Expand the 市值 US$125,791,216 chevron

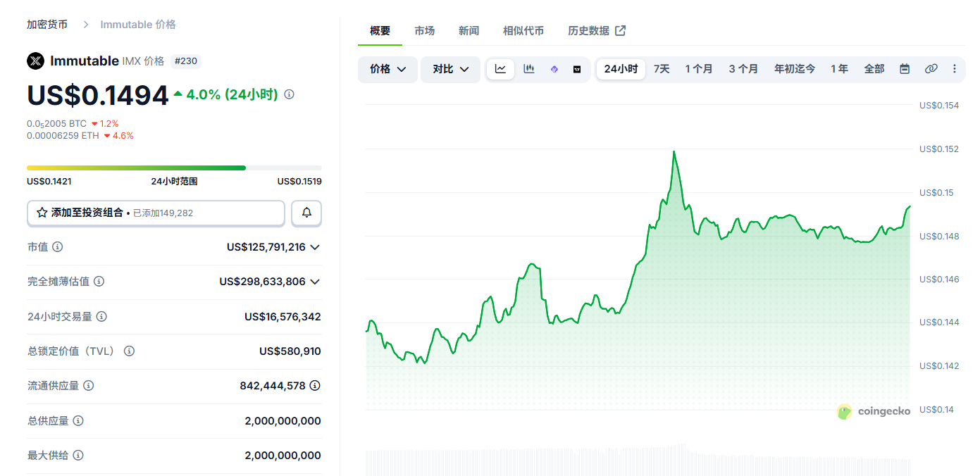[x=315, y=247]
